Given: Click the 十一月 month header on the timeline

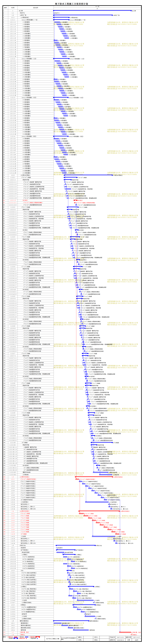Looking at the screenshot, I should tap(97, 7).
